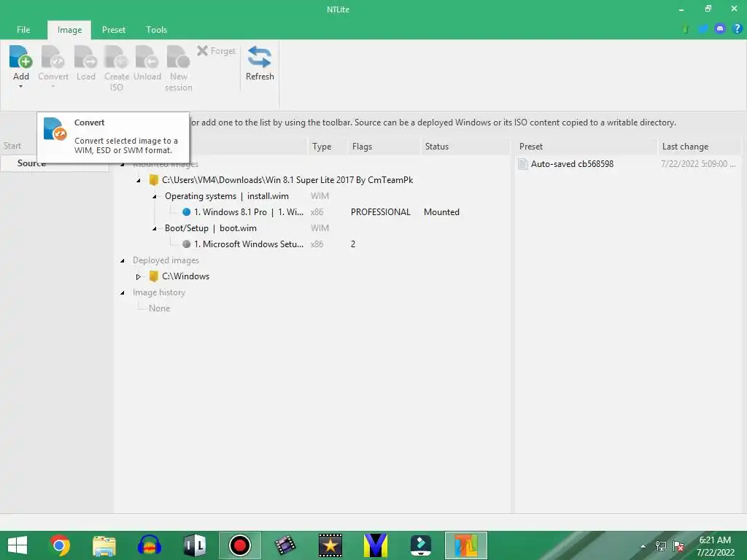
Task: Select the Auto-saved cb568598 preset
Action: 572,164
